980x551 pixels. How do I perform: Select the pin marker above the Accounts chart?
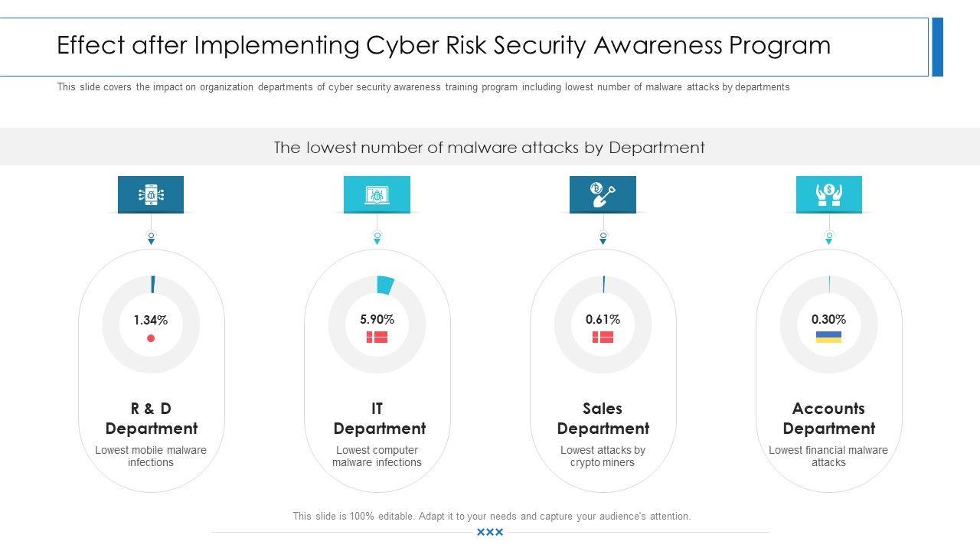(828, 237)
